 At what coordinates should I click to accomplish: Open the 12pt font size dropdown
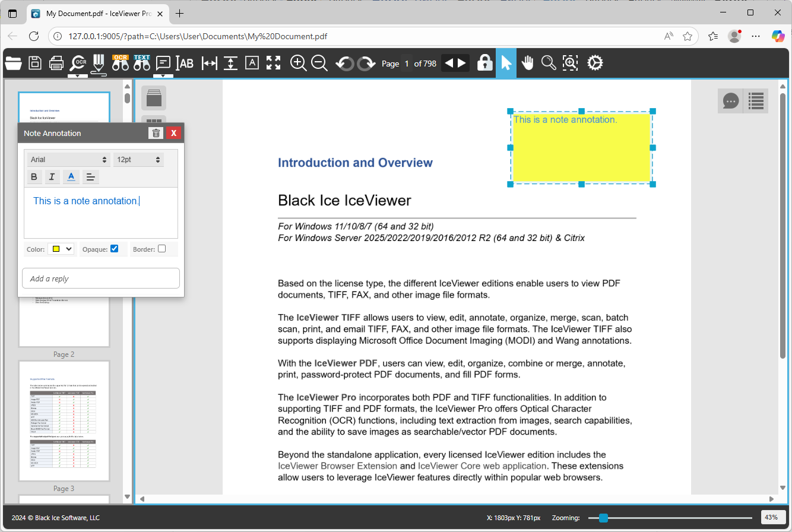pyautogui.click(x=138, y=159)
